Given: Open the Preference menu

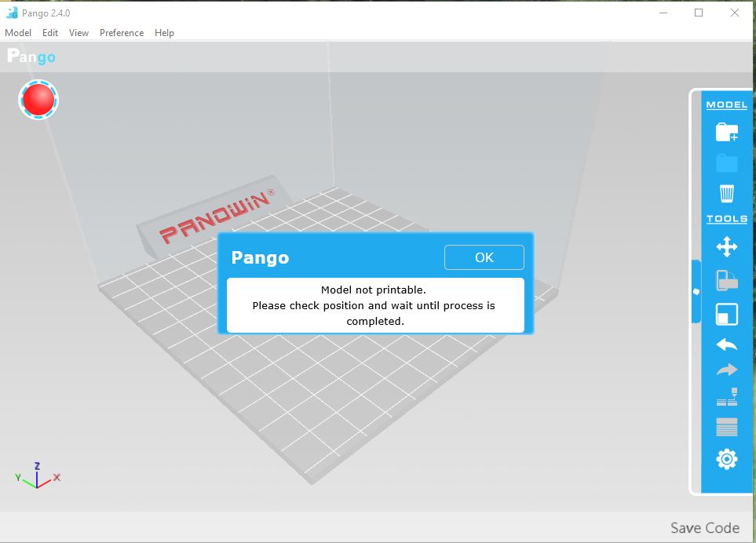Looking at the screenshot, I should (122, 33).
